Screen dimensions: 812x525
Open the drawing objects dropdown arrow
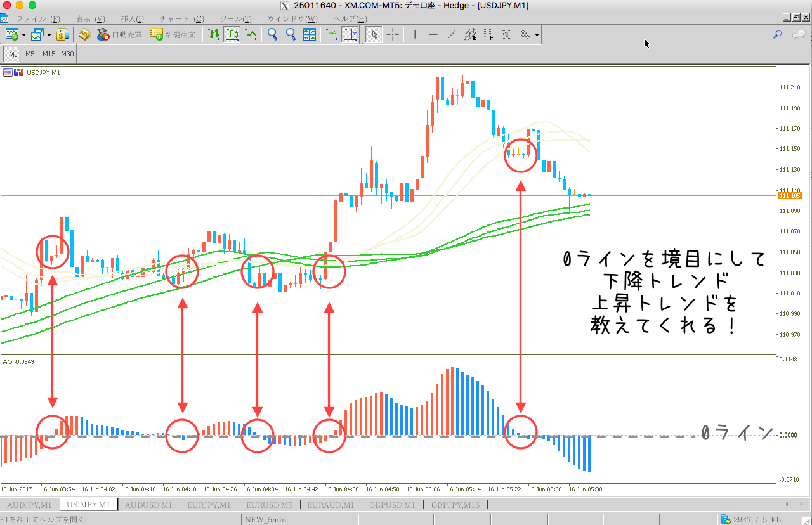[537, 35]
